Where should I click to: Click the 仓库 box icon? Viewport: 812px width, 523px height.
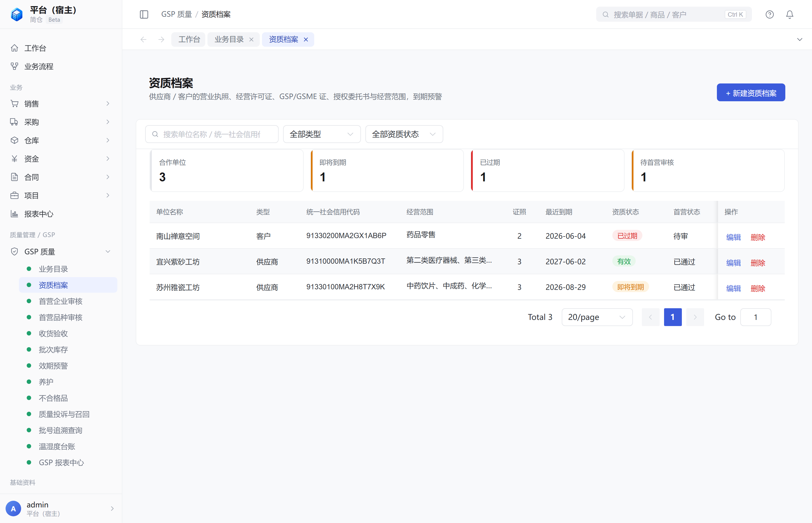tap(14, 140)
